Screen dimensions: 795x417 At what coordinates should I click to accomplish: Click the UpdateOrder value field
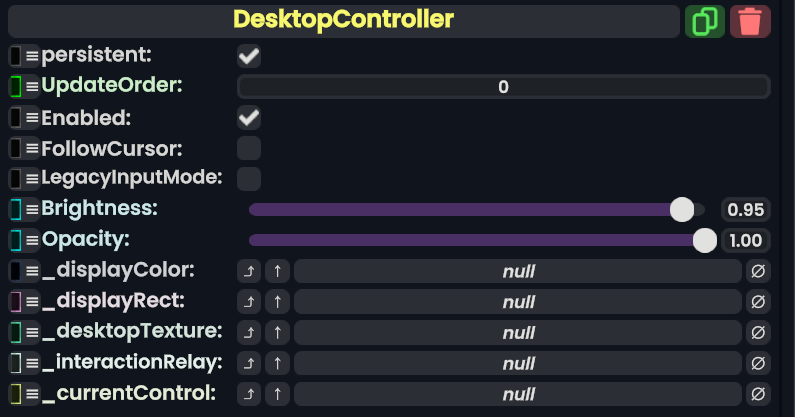pos(503,87)
